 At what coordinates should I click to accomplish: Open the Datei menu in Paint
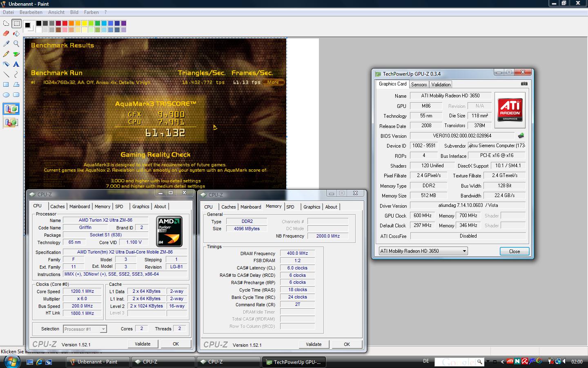pos(8,12)
